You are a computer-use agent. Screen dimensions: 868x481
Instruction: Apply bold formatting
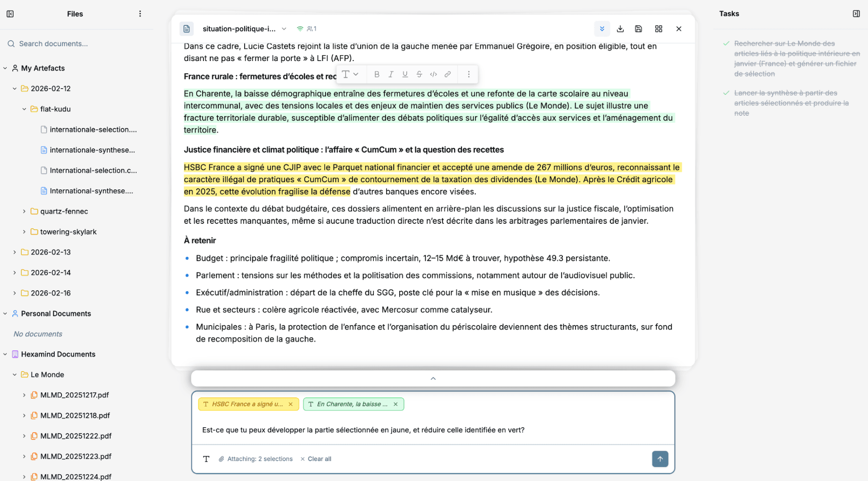pyautogui.click(x=377, y=75)
